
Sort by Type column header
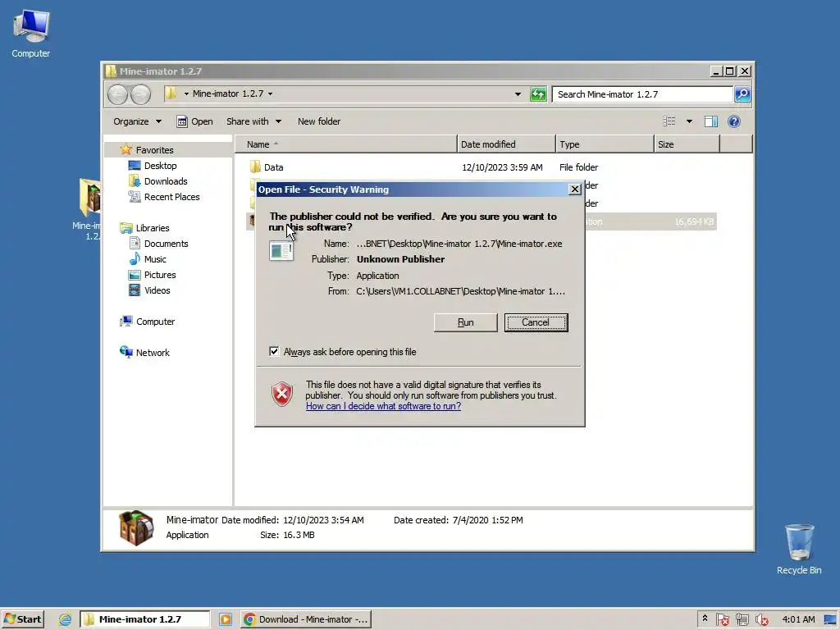coord(605,144)
